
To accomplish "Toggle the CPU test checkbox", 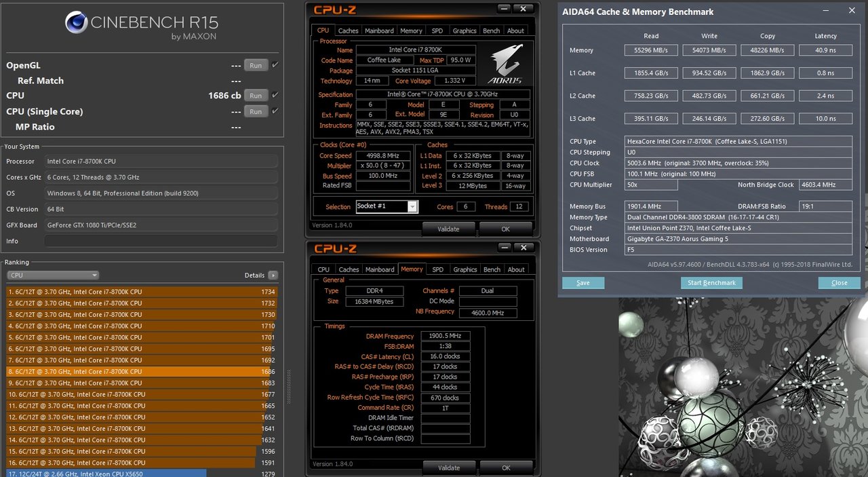I will click(275, 95).
